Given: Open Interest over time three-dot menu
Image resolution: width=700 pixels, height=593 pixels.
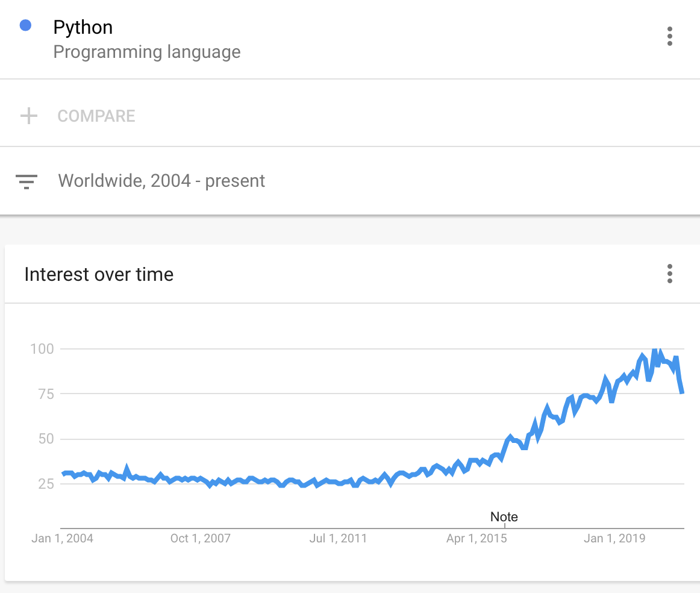Looking at the screenshot, I should (x=669, y=274).
